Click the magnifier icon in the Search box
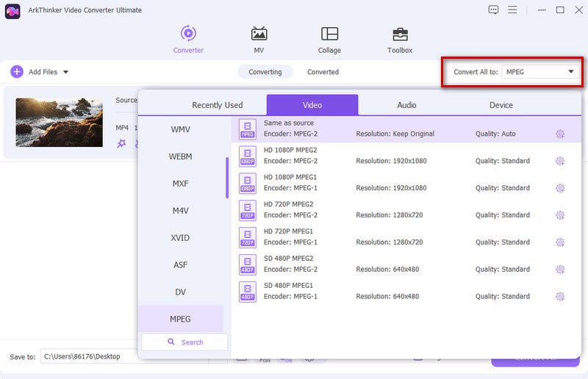 (x=171, y=342)
